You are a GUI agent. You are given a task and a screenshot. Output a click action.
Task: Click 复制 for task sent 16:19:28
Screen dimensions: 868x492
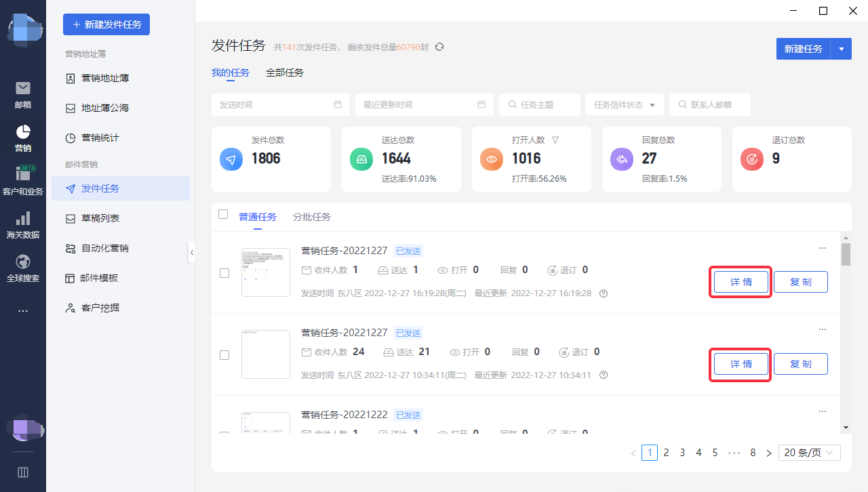[x=801, y=282]
